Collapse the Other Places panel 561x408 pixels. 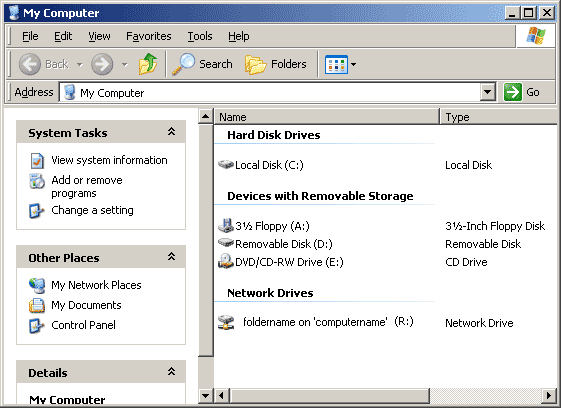click(172, 257)
